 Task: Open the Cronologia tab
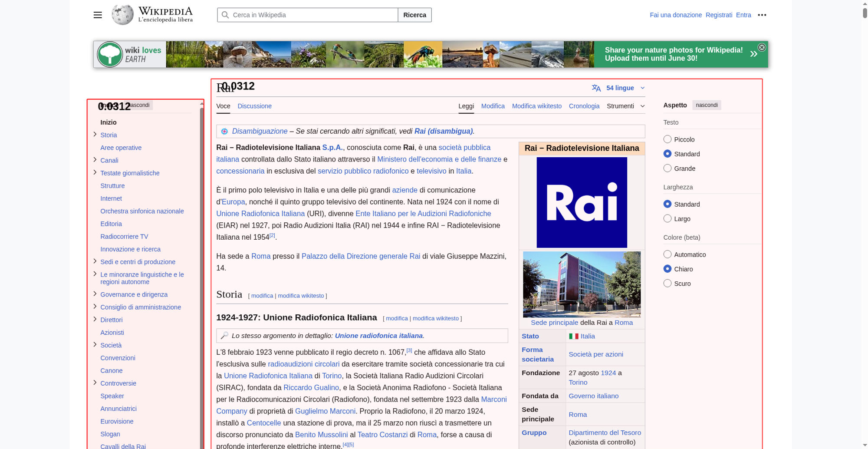tap(584, 106)
